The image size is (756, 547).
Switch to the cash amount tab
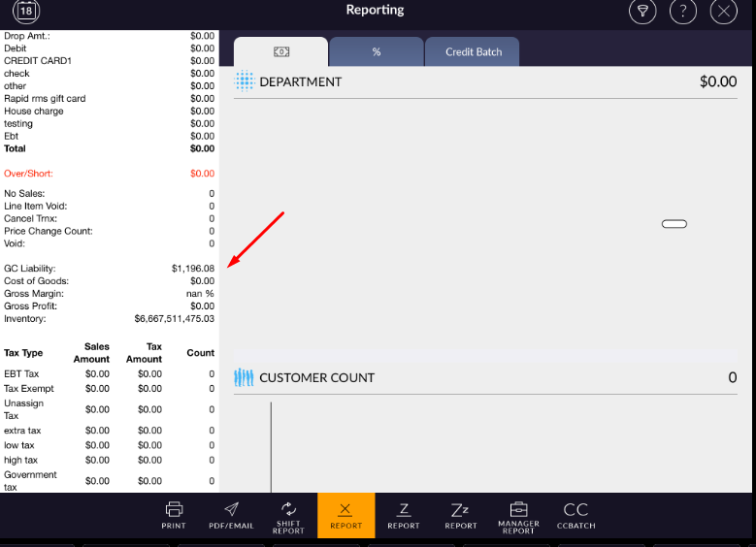(281, 52)
